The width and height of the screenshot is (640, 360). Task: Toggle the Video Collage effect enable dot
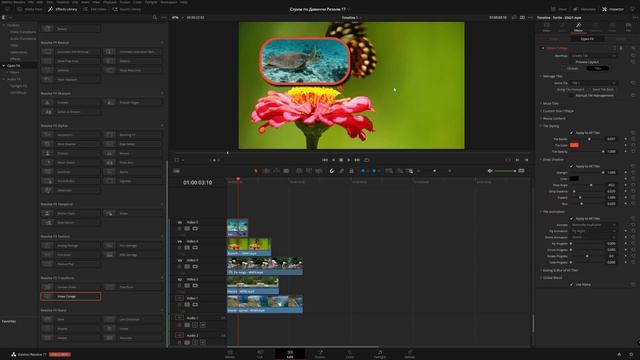pyautogui.click(x=543, y=48)
